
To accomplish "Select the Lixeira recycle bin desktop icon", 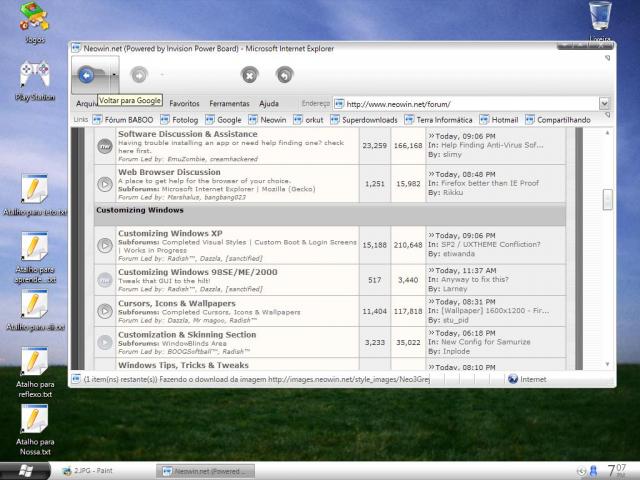I will tap(600, 20).
